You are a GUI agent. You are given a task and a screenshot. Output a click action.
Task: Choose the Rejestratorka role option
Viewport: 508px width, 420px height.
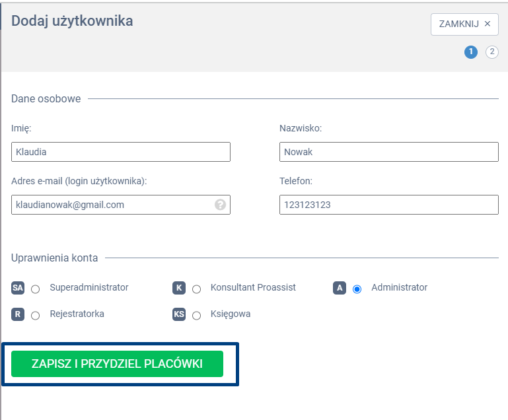tap(36, 315)
